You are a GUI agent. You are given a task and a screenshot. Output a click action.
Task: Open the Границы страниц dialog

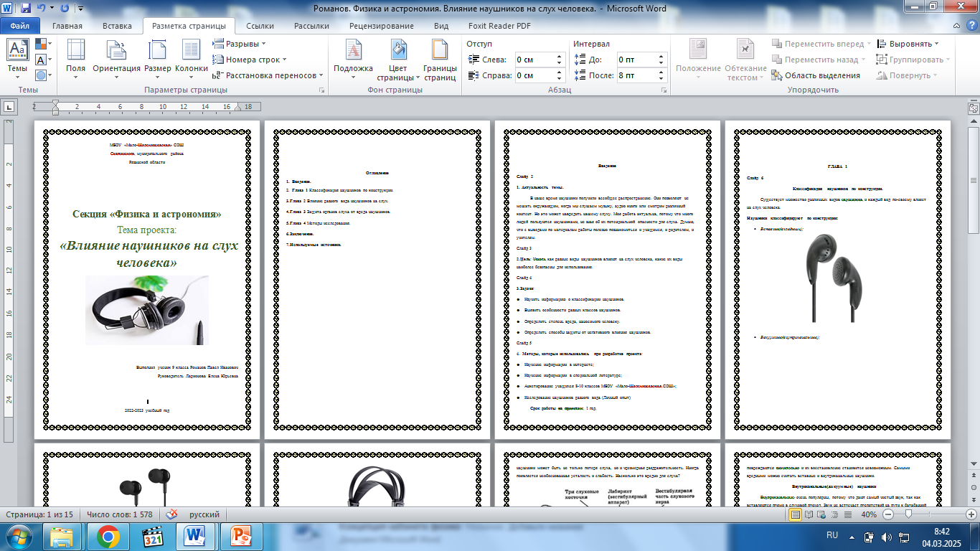tap(440, 59)
